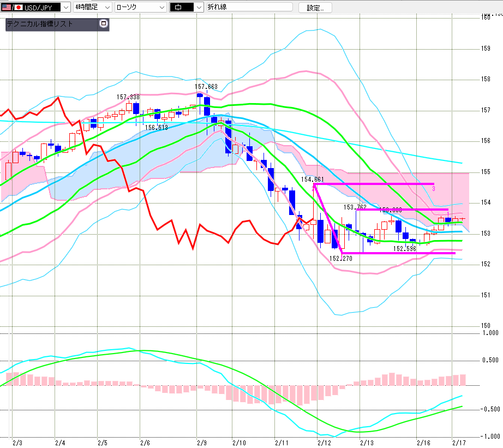Click the 157.663 high price label
This screenshot has height=448, width=503.
coord(206,87)
